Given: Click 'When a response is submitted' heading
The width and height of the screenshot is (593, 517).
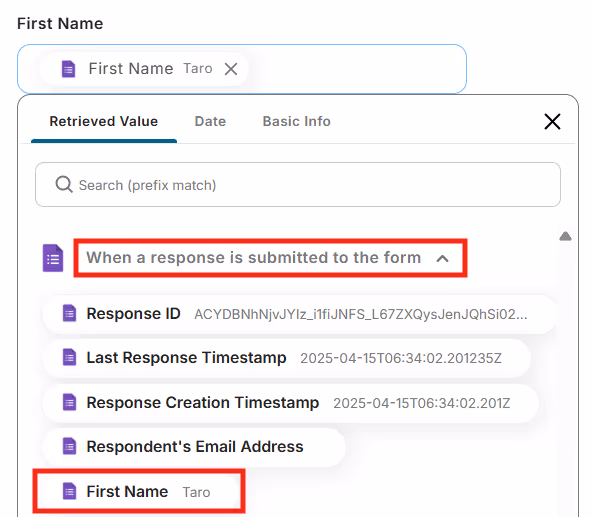Looking at the screenshot, I should [254, 258].
